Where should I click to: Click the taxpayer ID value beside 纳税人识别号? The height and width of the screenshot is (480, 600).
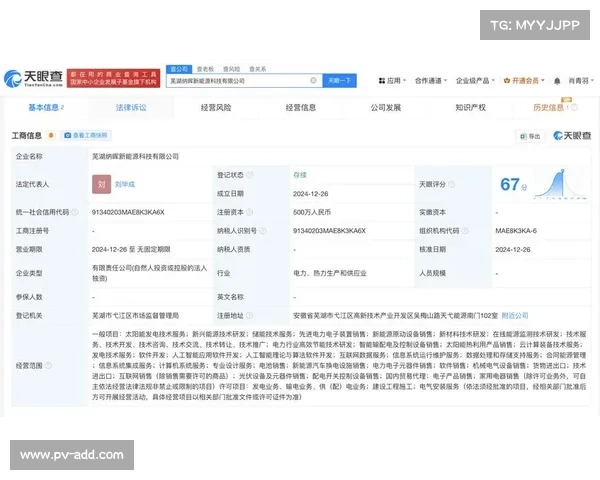coord(329,231)
